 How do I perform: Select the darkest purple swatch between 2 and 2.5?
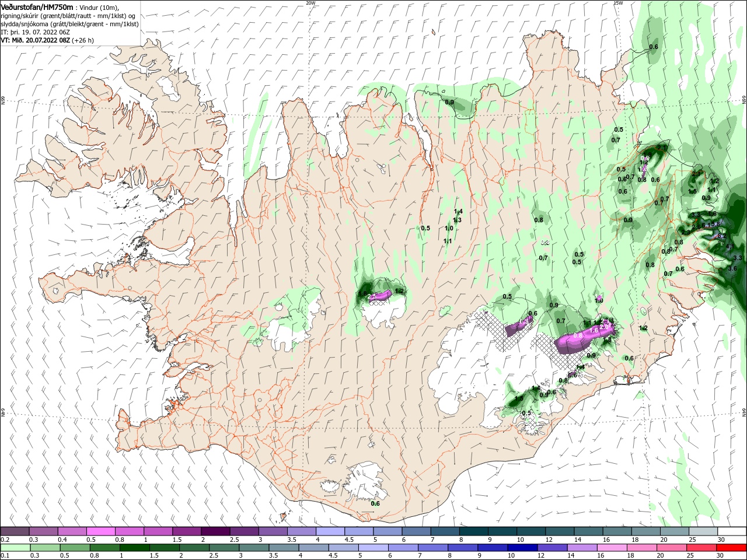(215, 531)
